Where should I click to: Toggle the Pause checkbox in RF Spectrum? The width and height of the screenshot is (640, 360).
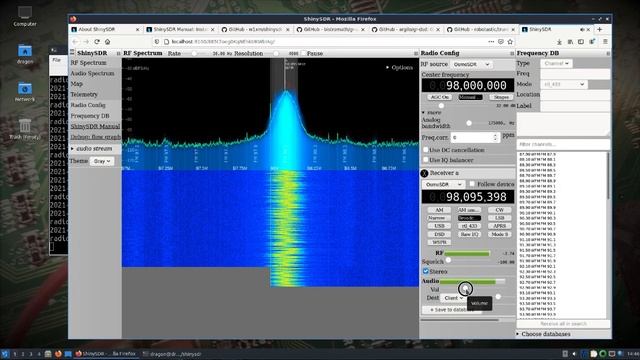[x=303, y=53]
